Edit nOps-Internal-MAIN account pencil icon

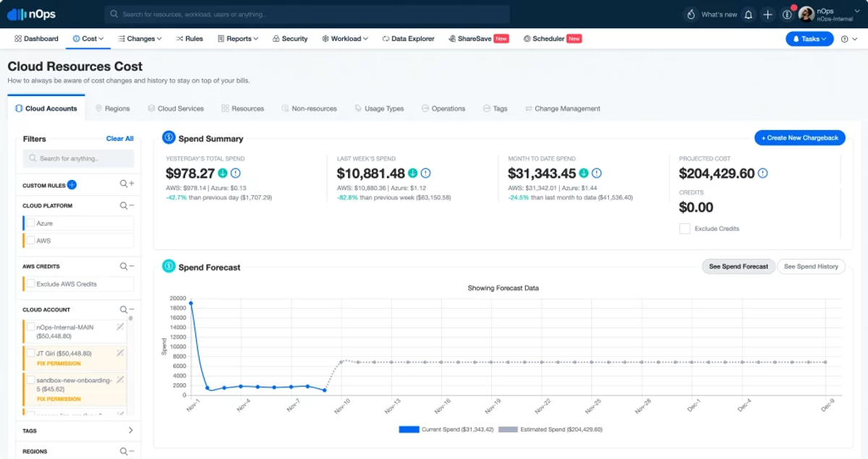(x=120, y=327)
